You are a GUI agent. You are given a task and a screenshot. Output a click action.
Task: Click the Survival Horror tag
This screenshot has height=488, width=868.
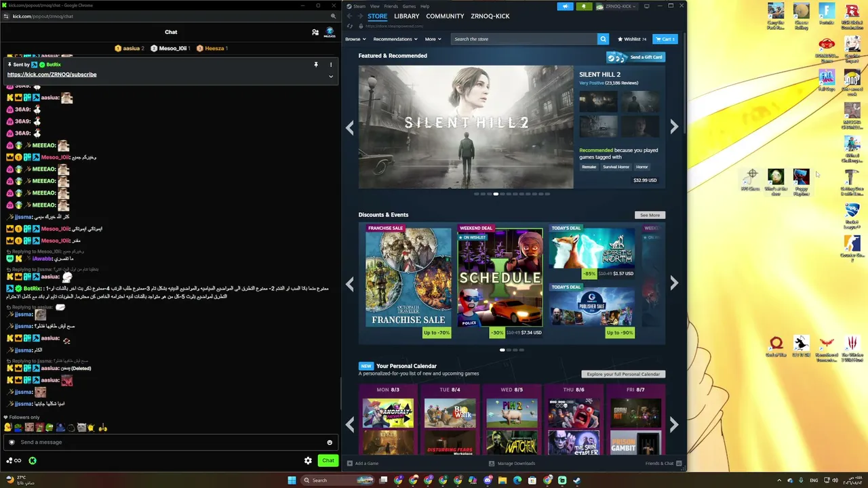(x=616, y=167)
